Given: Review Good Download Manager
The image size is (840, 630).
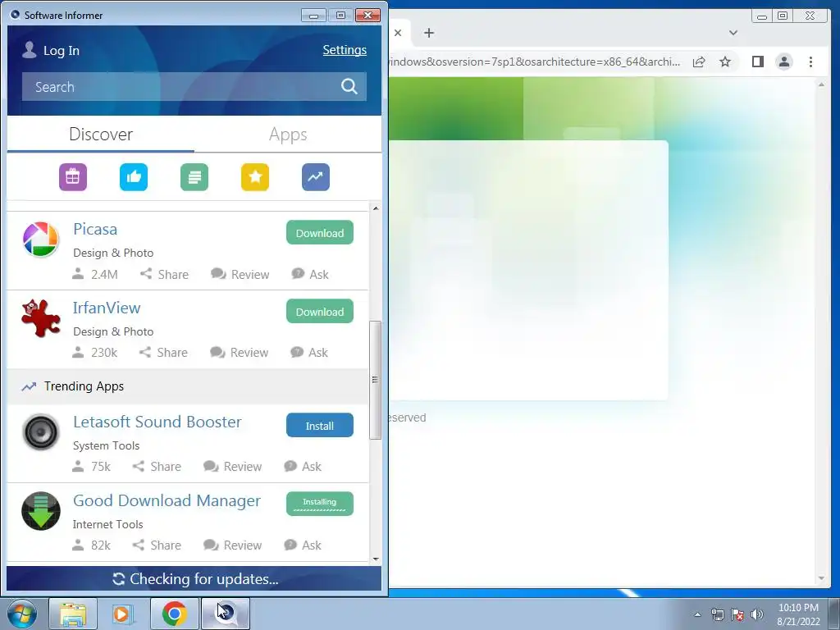Looking at the screenshot, I should (232, 546).
